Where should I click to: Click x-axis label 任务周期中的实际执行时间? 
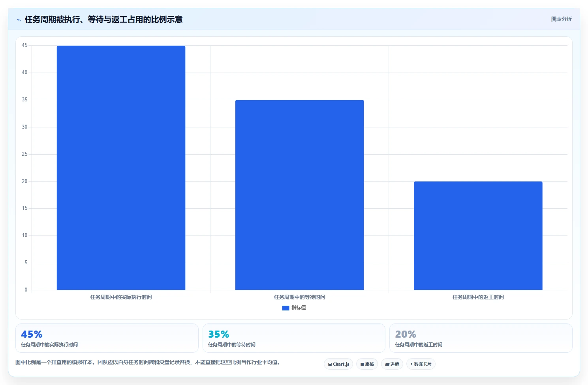click(121, 297)
